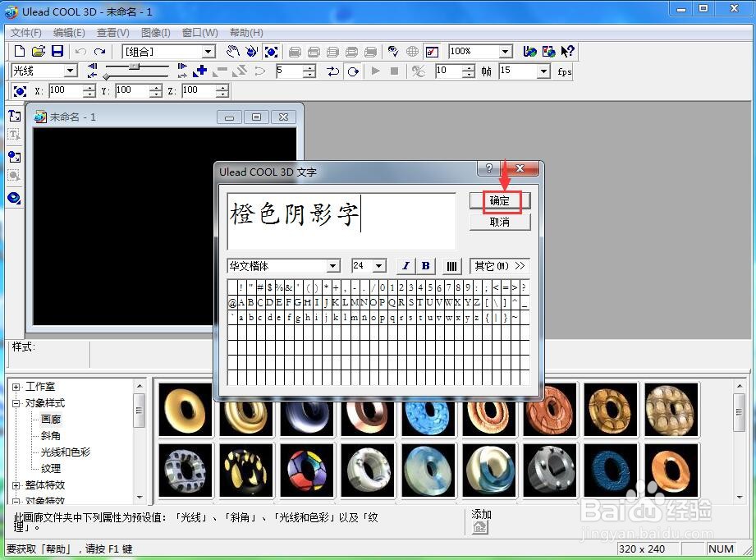Screen dimensions: 756x560
Task: Click the @ character in the symbol grid
Action: pyautogui.click(x=232, y=303)
